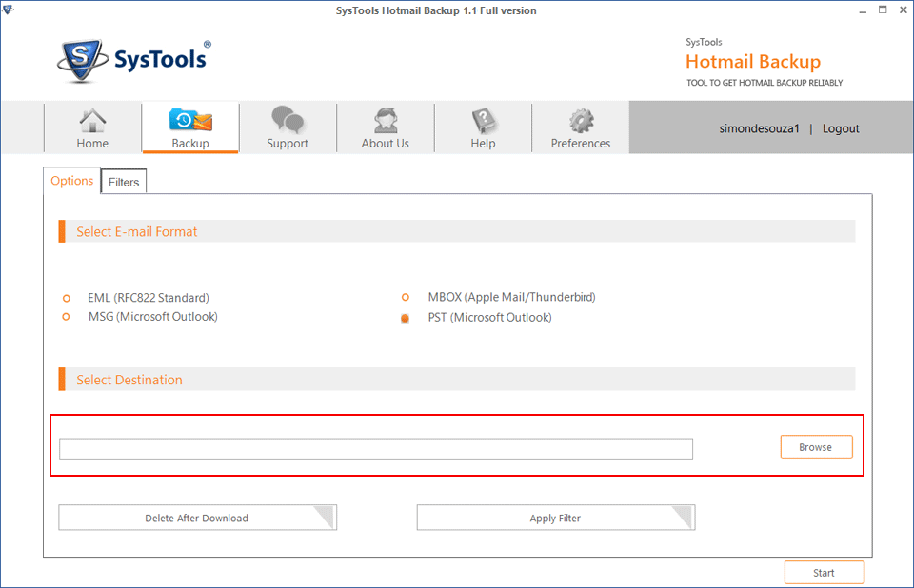The width and height of the screenshot is (914, 588).
Task: Switch to the Filters tab
Action: coord(124,182)
